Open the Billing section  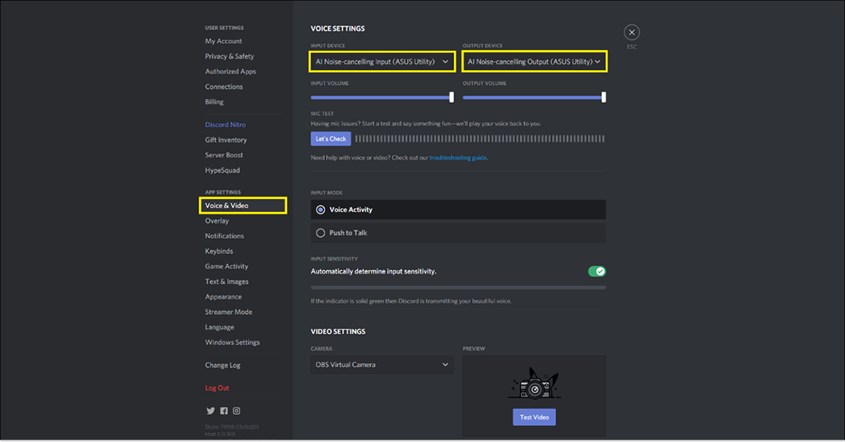214,101
